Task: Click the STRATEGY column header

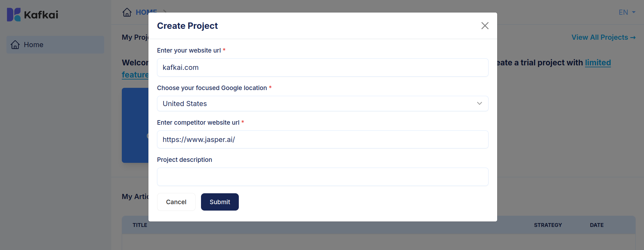Action: pyautogui.click(x=548, y=225)
